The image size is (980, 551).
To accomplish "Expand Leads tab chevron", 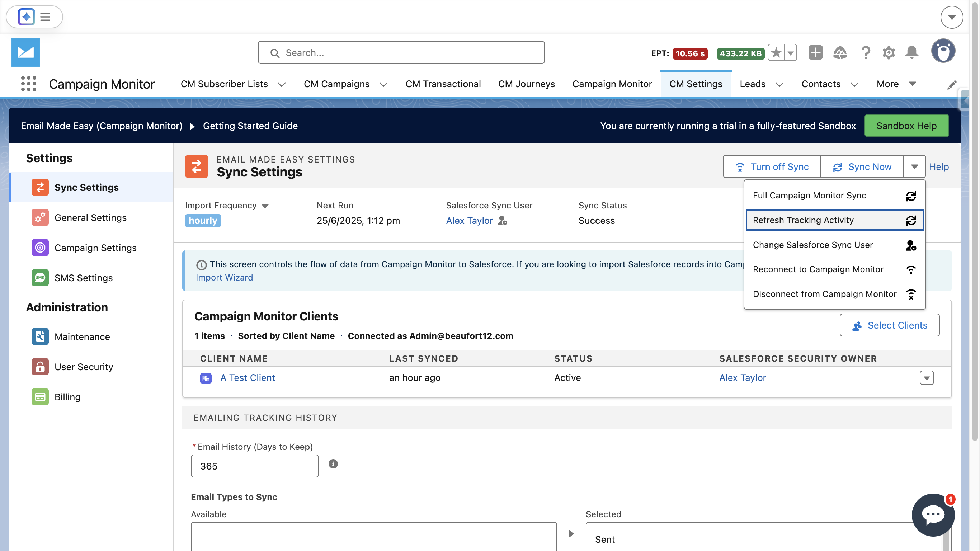I will (779, 84).
